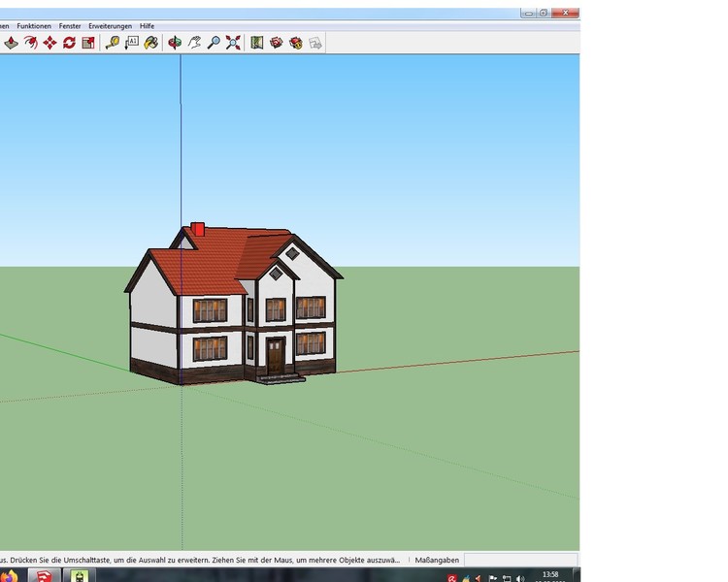The height and width of the screenshot is (582, 728).
Task: Open the Add Location map icon
Action: [257, 43]
